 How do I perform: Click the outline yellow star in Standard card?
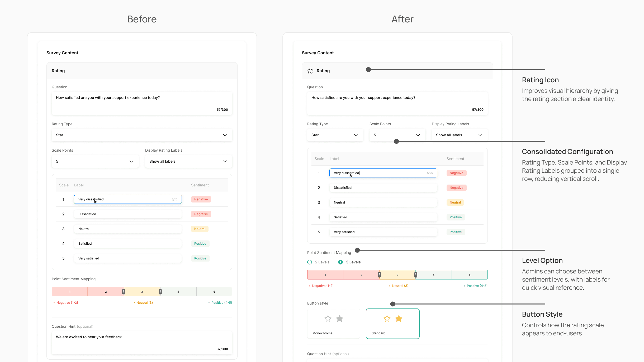click(387, 319)
